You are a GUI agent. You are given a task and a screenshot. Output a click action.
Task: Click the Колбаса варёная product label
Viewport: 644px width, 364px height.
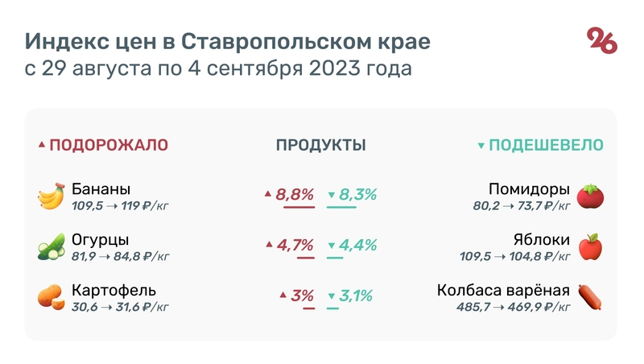point(503,290)
